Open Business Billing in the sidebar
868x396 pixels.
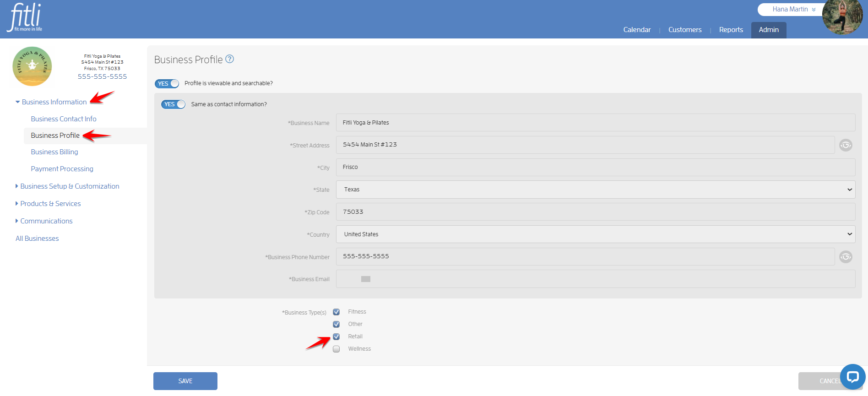[54, 152]
